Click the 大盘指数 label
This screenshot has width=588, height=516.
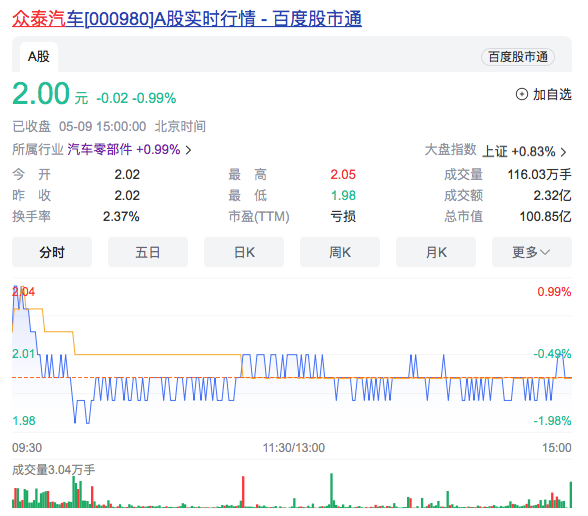(450, 150)
